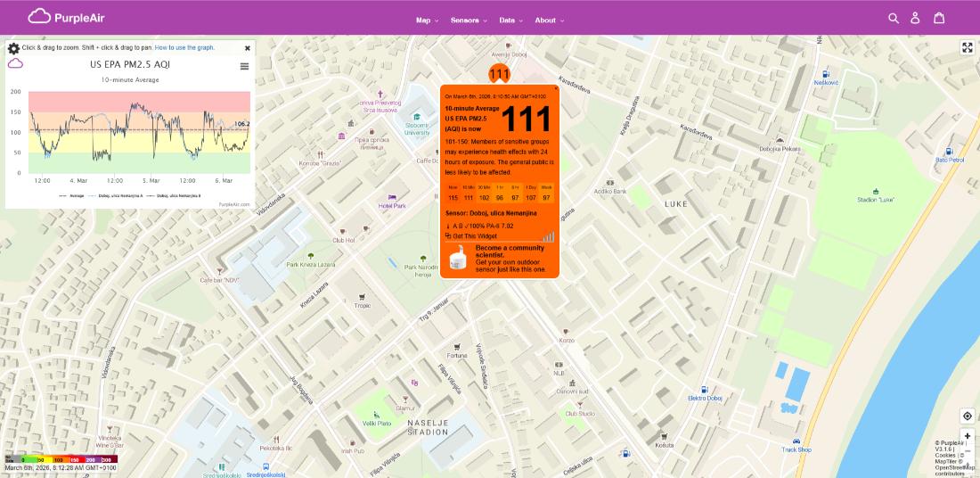Viewport: 980px width, 478px height.
Task: Click the sensor product image in popup
Action: 460,258
